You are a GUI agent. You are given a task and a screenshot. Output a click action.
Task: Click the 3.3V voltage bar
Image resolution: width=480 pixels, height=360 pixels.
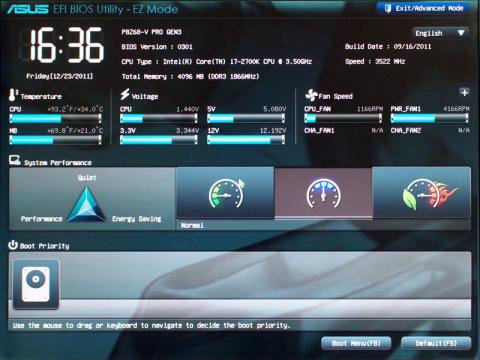(159, 140)
